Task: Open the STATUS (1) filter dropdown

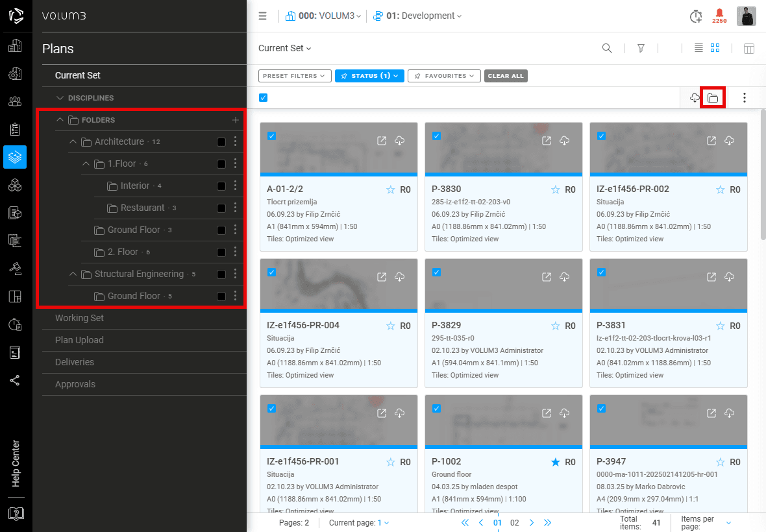Action: (x=369, y=76)
